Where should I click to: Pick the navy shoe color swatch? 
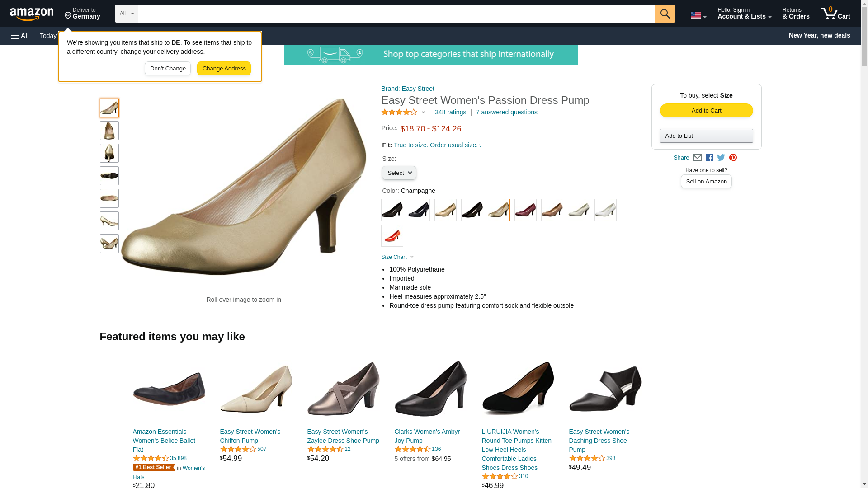point(419,210)
